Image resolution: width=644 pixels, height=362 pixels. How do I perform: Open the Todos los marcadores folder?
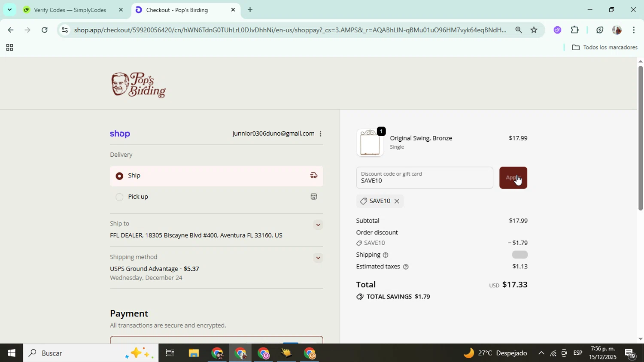tap(605, 48)
